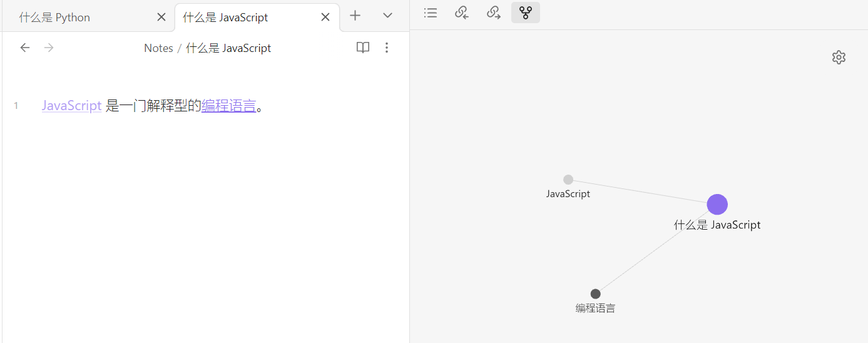Image resolution: width=868 pixels, height=343 pixels.
Task: Navigate back with the left arrow
Action: pyautogui.click(x=25, y=48)
